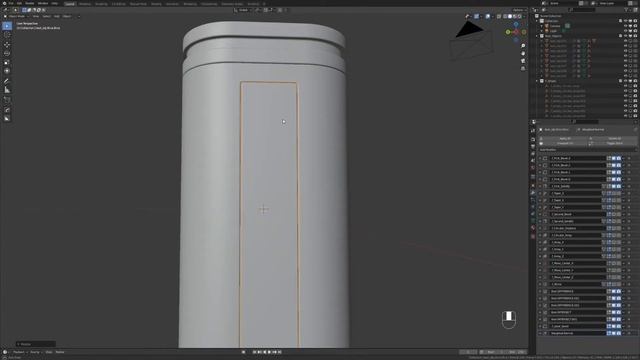Select the Light item in the outliner

553,31
